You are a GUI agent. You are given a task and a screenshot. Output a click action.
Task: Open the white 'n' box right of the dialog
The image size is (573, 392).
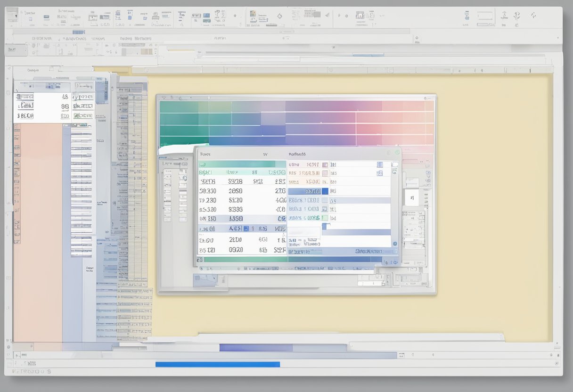tap(411, 198)
